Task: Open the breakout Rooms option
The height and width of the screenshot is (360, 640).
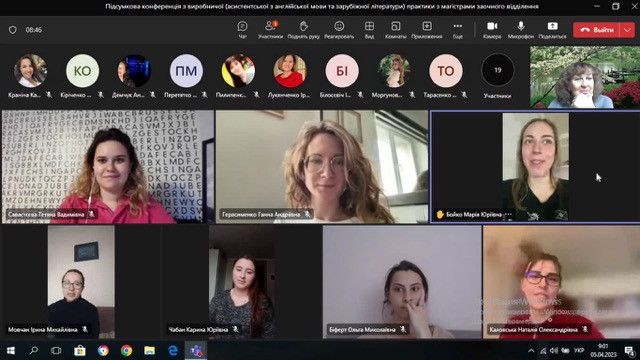Action: 395,30
